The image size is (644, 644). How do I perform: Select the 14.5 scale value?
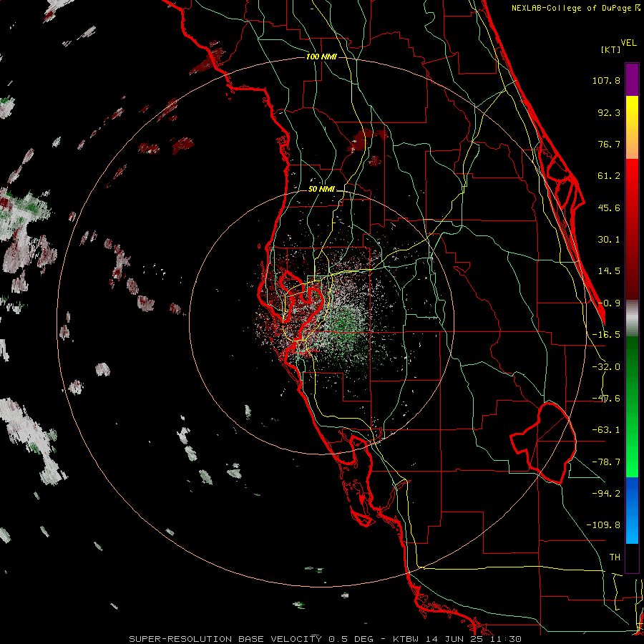(x=609, y=271)
